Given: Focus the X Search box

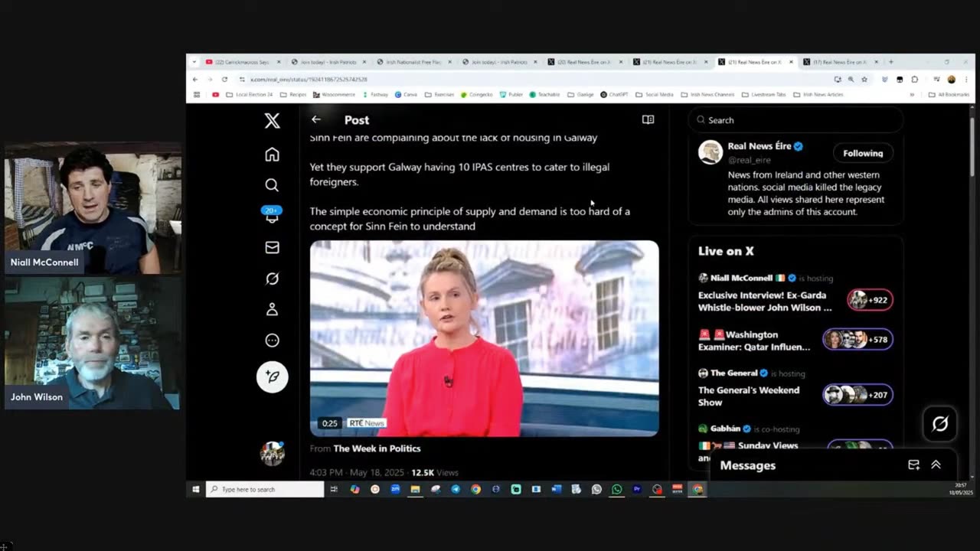Looking at the screenshot, I should pos(796,120).
